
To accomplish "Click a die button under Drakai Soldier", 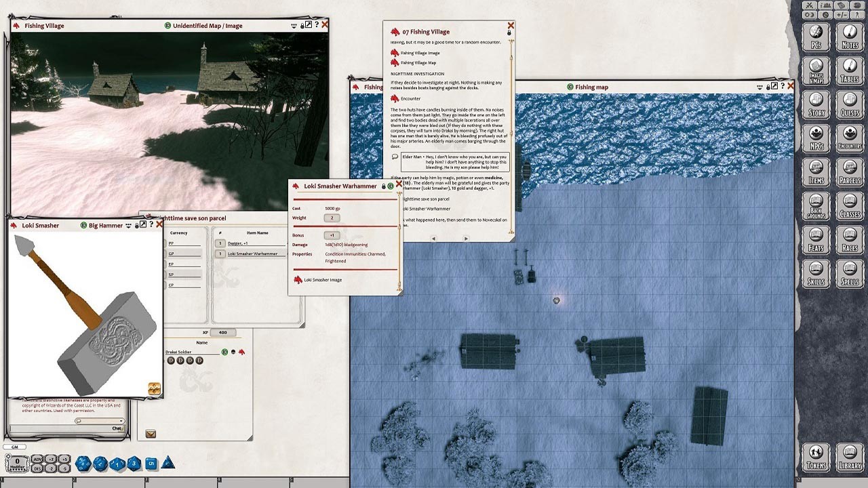I will coord(170,360).
